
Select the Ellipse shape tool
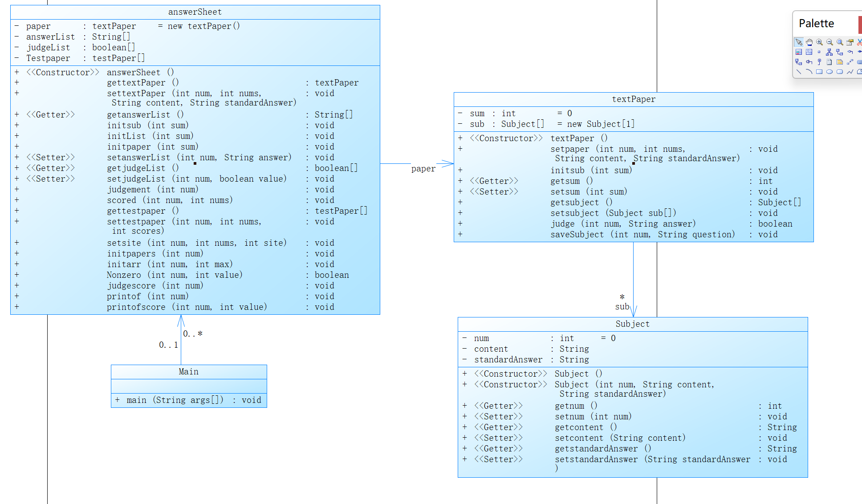[x=829, y=72]
